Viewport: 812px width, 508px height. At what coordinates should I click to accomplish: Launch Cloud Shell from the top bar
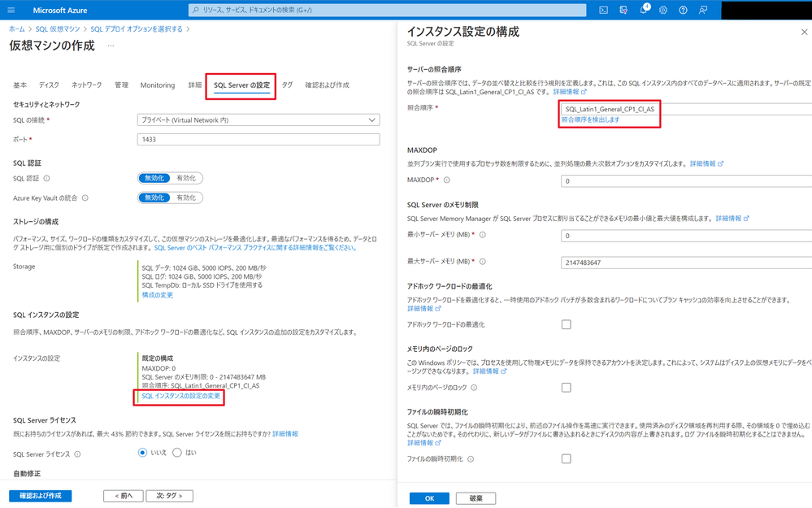[x=603, y=10]
